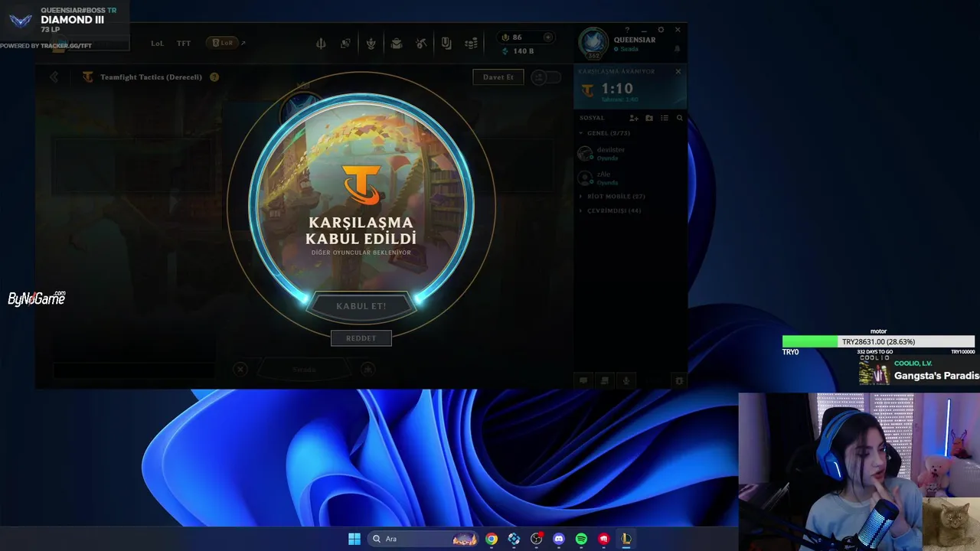
Task: Open OBS Studio from the taskbar
Action: [x=537, y=539]
